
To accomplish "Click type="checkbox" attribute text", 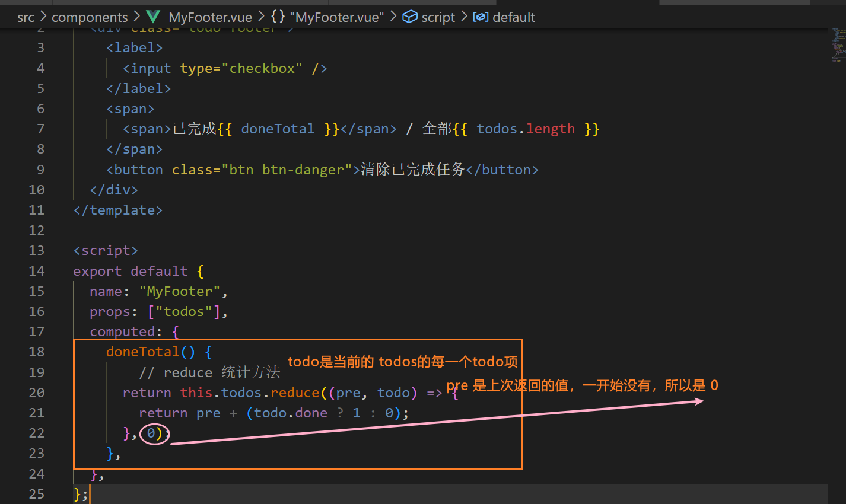I will click(x=241, y=68).
